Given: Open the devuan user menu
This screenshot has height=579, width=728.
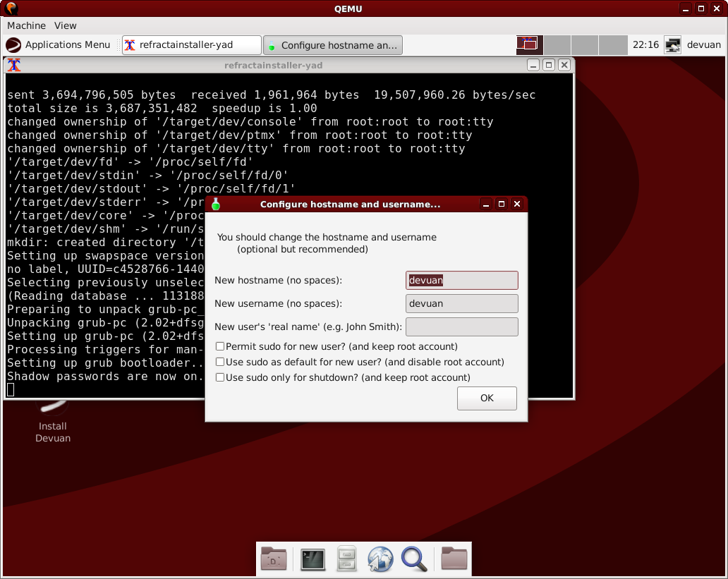Looking at the screenshot, I should click(703, 44).
